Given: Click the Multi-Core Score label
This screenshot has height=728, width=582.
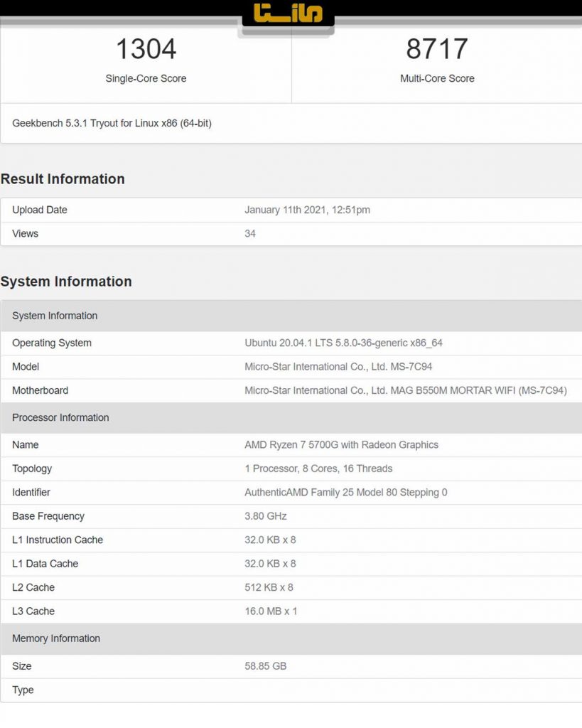Looking at the screenshot, I should 437,78.
